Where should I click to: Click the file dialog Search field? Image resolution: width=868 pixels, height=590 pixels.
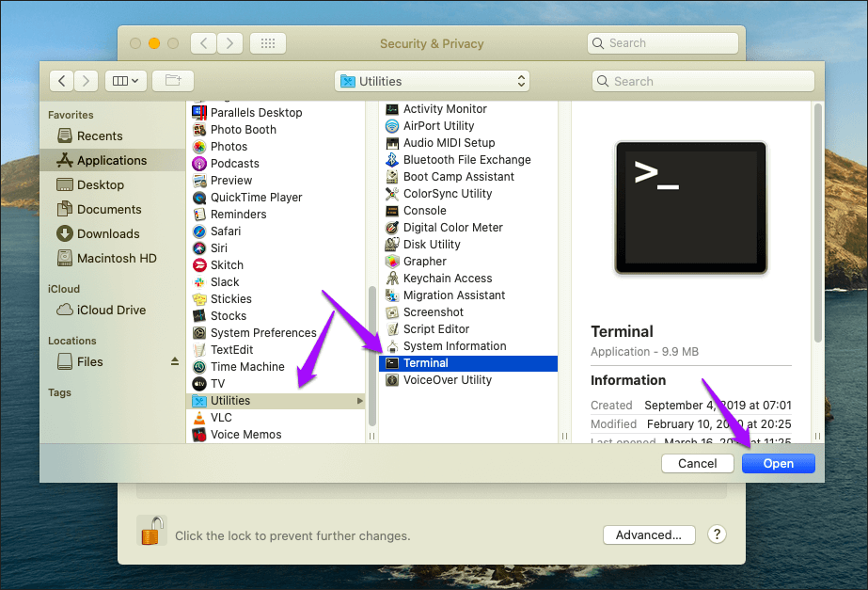pyautogui.click(x=703, y=82)
